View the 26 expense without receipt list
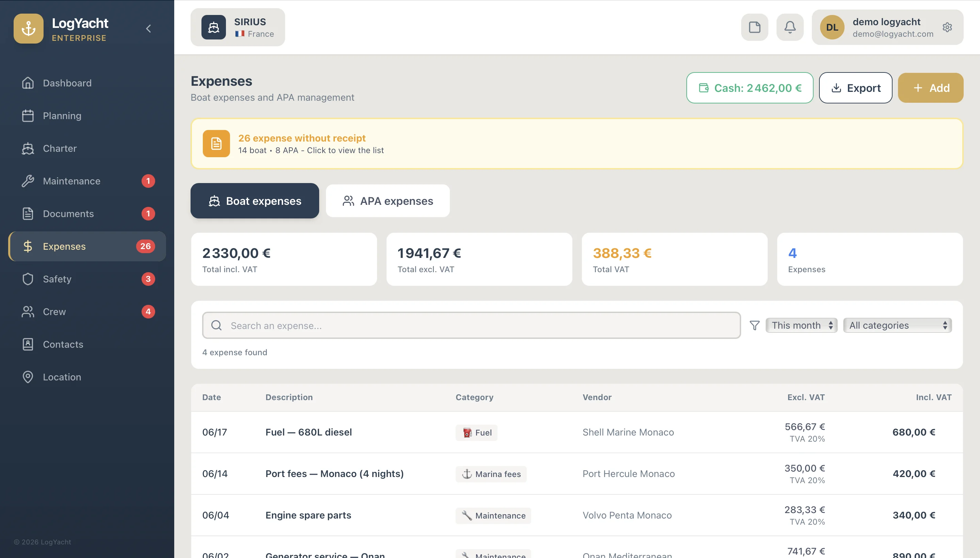 point(577,144)
